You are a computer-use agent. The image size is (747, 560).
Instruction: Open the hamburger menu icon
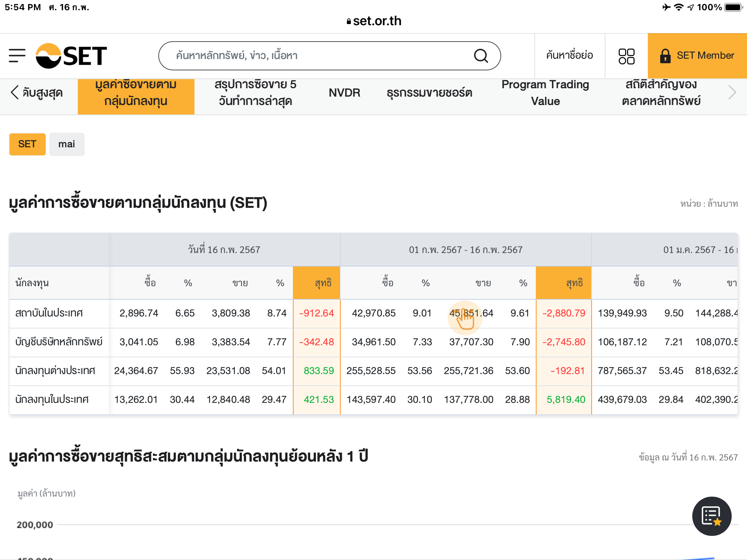click(x=17, y=56)
